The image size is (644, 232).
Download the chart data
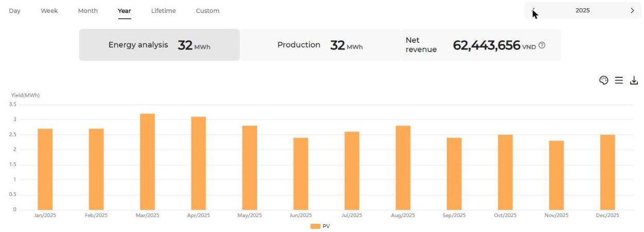pyautogui.click(x=634, y=80)
